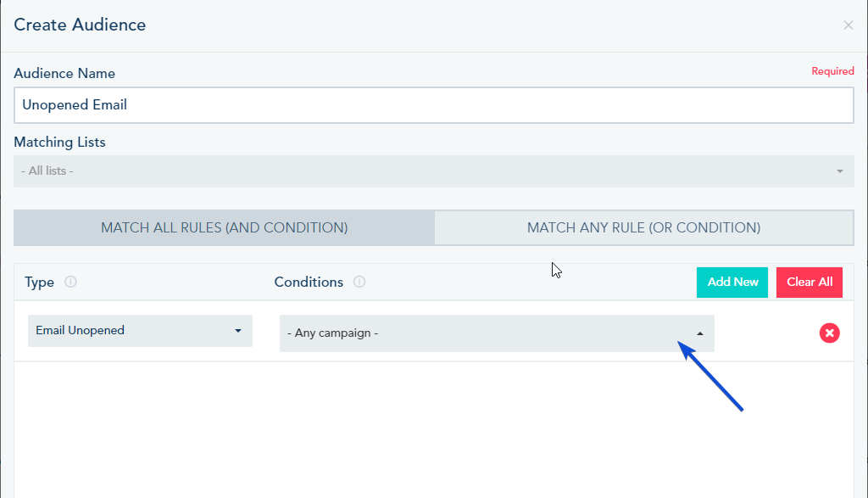Select Match All Rules (AND condition)
The width and height of the screenshot is (868, 498).
[x=224, y=227]
